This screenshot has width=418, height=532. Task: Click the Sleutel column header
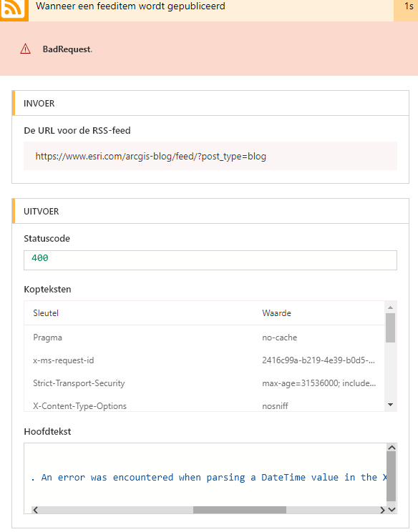coord(46,312)
